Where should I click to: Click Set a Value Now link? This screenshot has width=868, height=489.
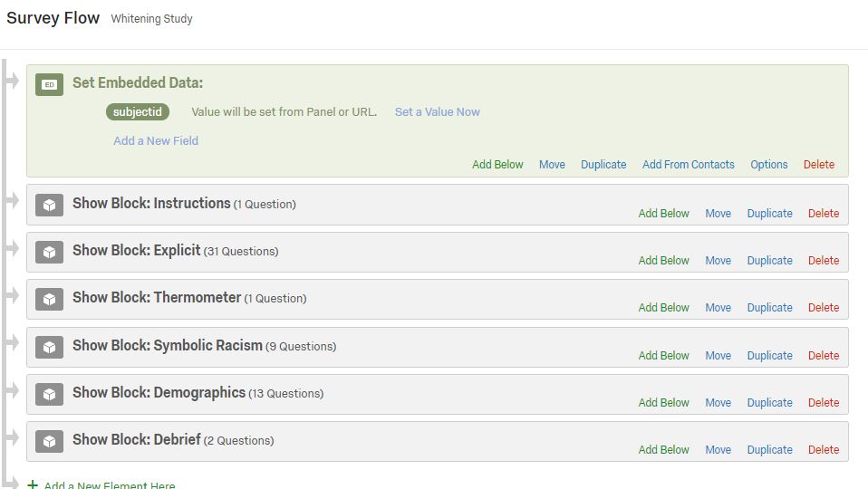pos(438,111)
